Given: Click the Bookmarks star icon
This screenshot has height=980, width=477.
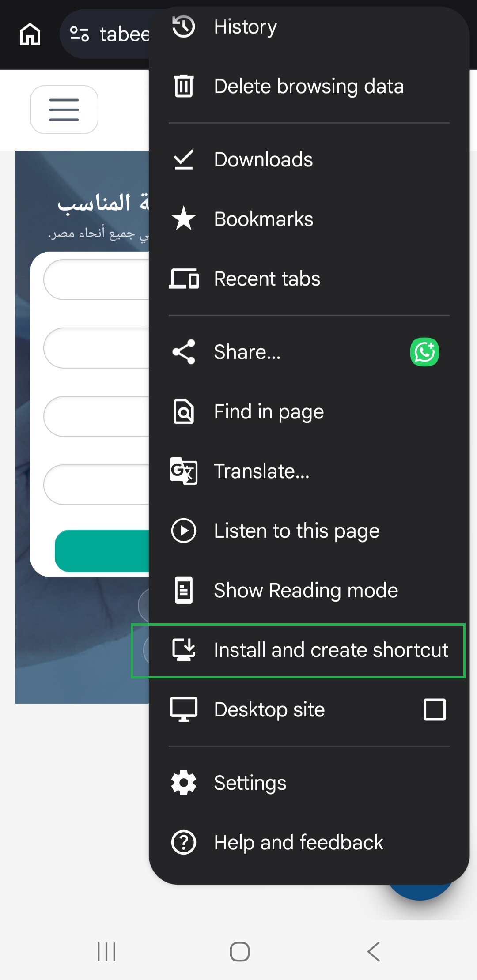Looking at the screenshot, I should (183, 219).
